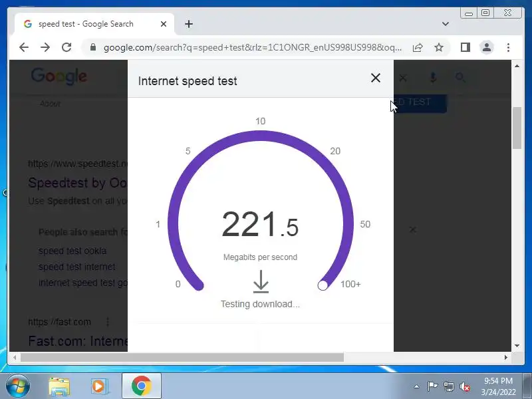532x399 pixels.
Task: Open Chrome three-dot menu
Action: pyautogui.click(x=508, y=47)
